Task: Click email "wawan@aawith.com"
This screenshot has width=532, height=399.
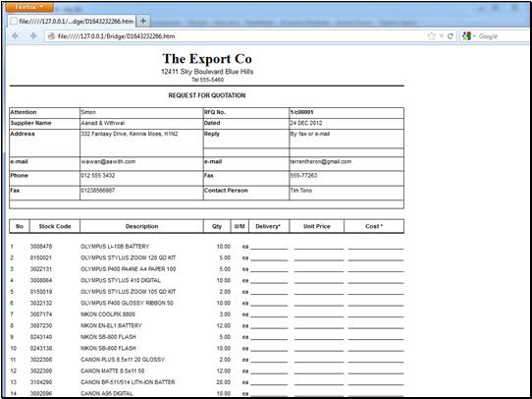Action: tap(108, 161)
